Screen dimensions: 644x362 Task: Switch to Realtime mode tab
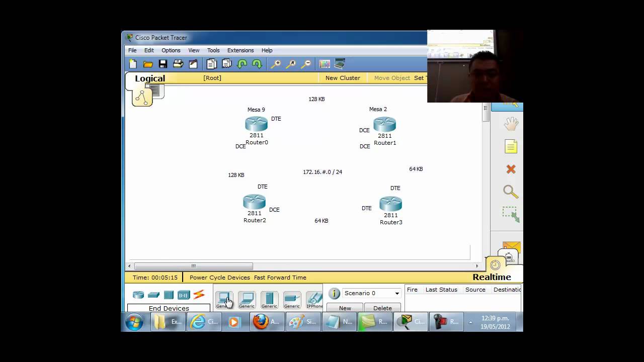click(492, 277)
